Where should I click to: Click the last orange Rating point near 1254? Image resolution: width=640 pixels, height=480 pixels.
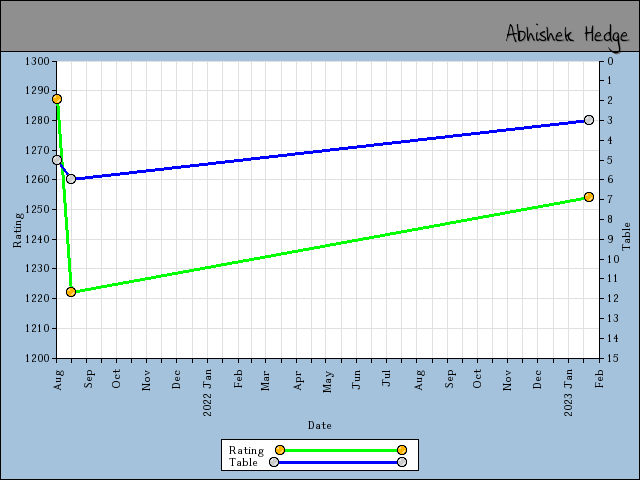(589, 197)
